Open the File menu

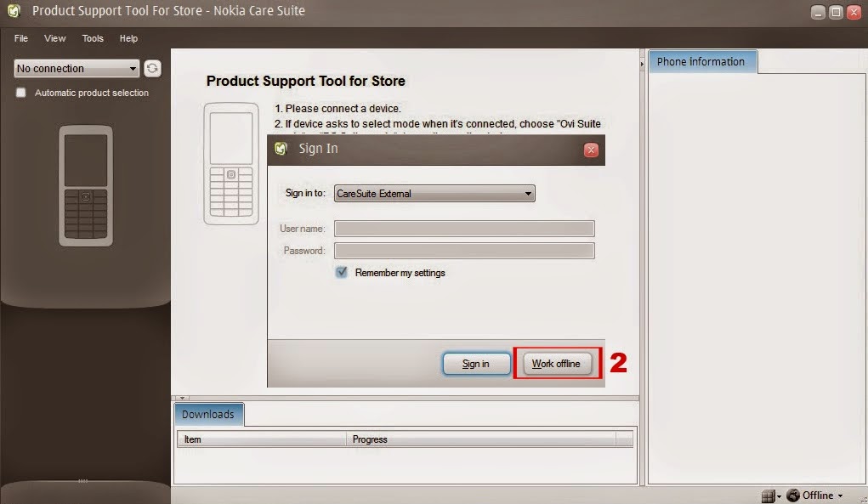[21, 38]
